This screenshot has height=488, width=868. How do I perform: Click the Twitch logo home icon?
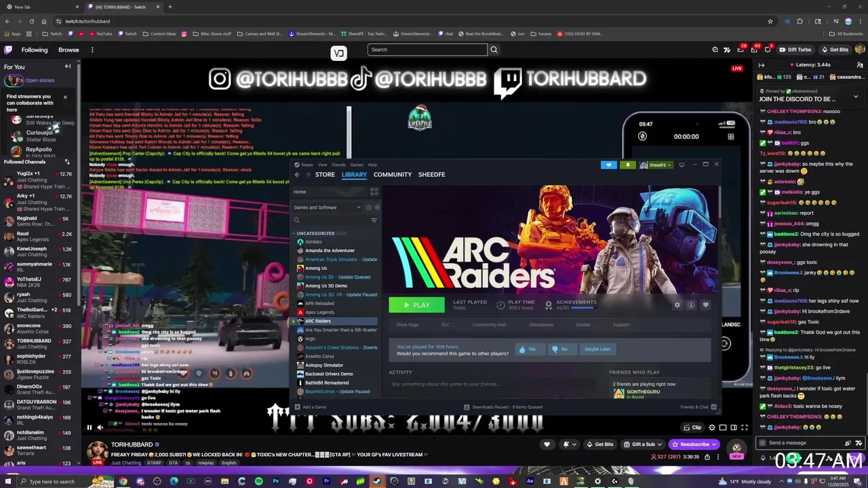click(x=8, y=49)
